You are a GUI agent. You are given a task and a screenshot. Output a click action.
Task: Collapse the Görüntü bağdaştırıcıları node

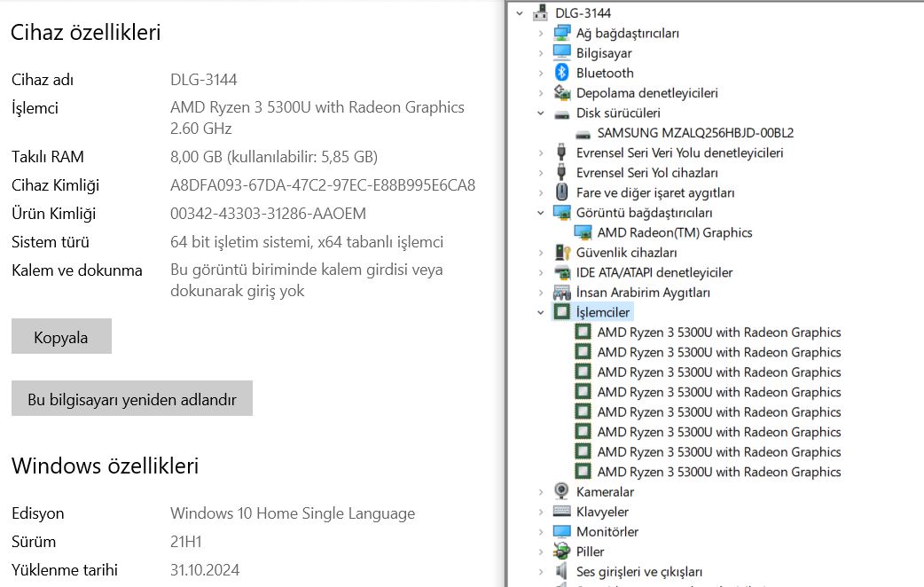tap(540, 213)
